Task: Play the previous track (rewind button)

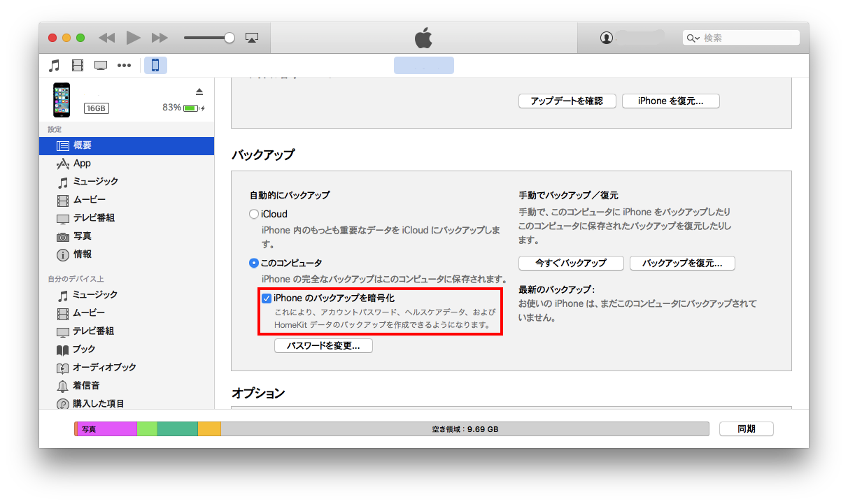Action: (x=106, y=38)
